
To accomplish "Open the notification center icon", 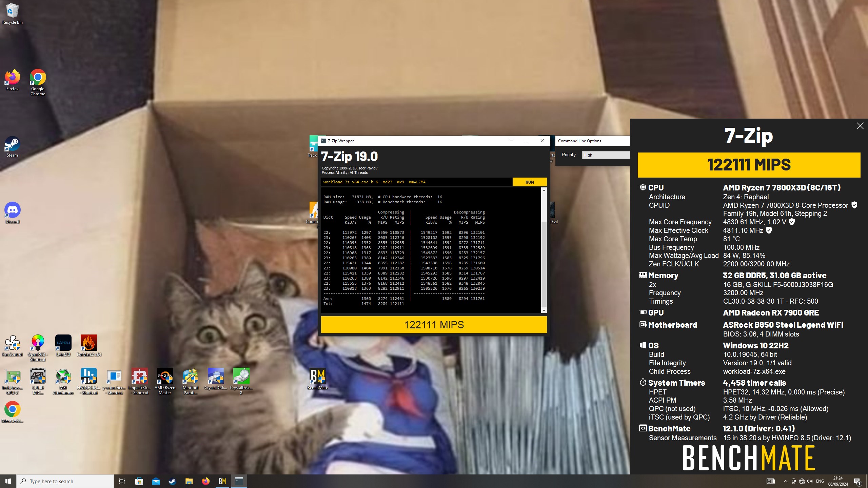I will pos(857,481).
